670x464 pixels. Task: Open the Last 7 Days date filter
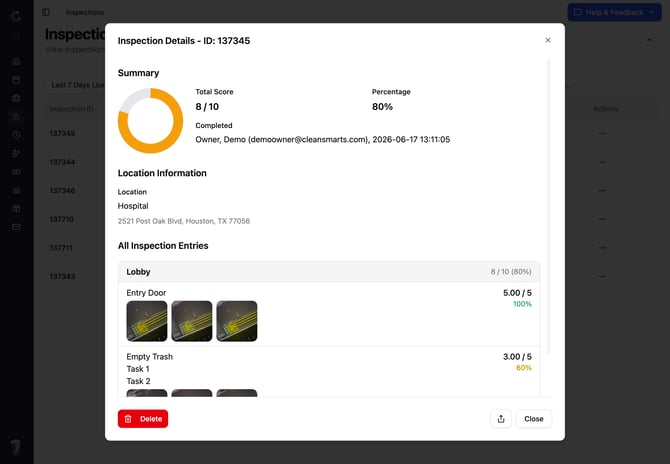(x=77, y=85)
